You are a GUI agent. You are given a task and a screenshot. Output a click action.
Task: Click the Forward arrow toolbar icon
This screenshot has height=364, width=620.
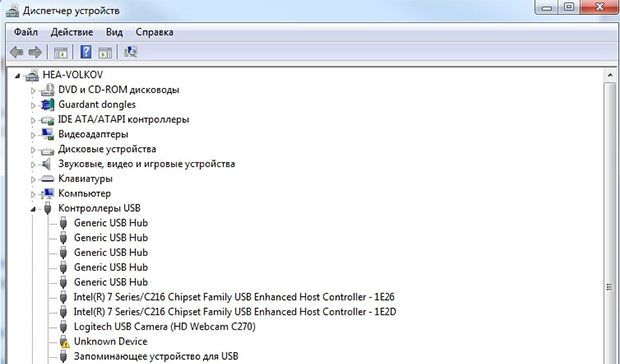(35, 52)
